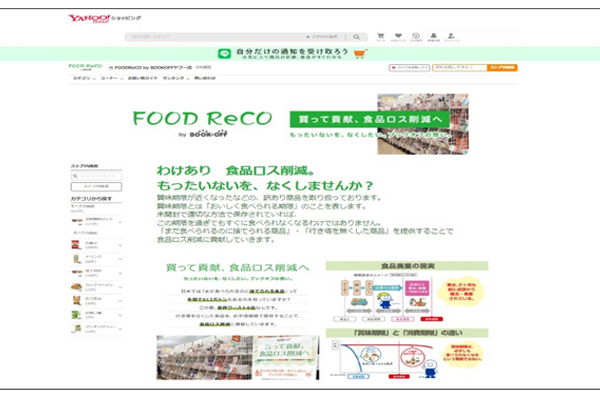Open こだわり条件 search conditions option
The width and height of the screenshot is (600, 400).
[322, 37]
